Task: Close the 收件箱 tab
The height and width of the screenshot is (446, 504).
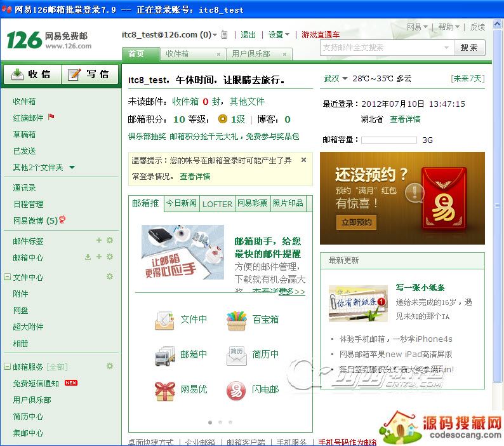Action: (218, 55)
